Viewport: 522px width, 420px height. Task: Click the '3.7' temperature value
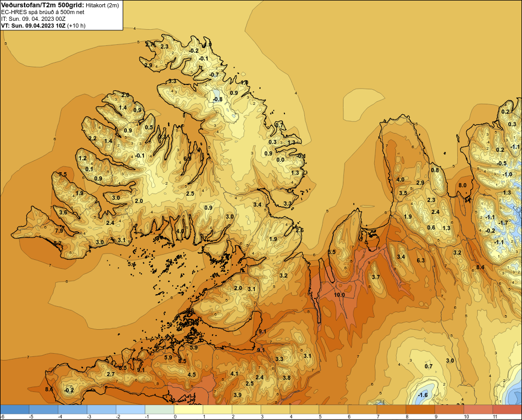tap(375, 277)
